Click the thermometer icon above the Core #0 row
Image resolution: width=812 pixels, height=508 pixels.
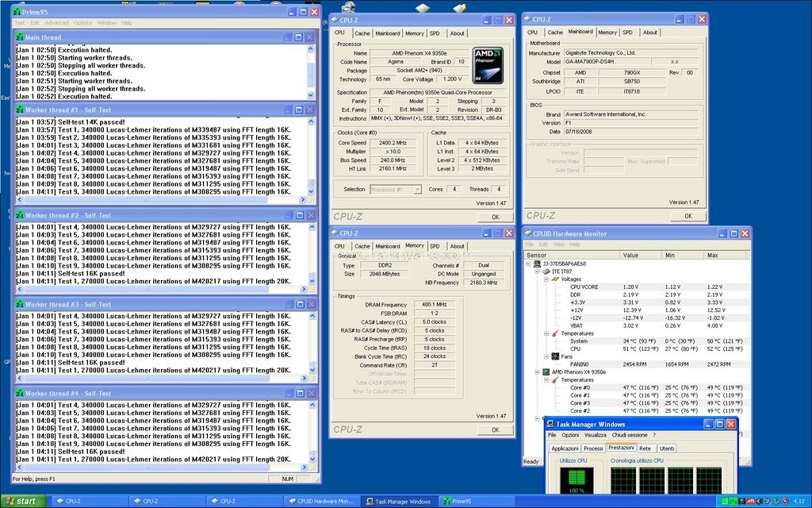[x=555, y=380]
